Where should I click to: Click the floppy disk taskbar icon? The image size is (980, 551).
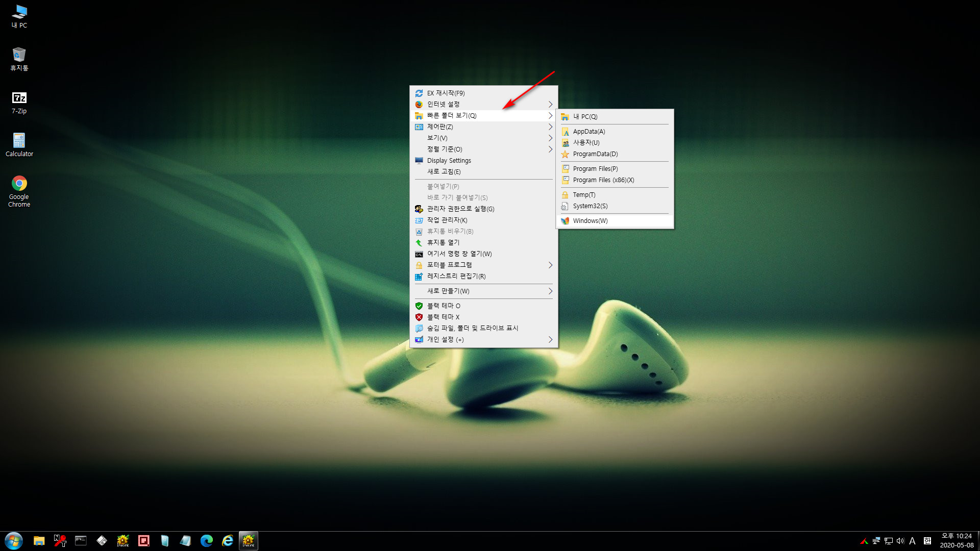coord(102,541)
